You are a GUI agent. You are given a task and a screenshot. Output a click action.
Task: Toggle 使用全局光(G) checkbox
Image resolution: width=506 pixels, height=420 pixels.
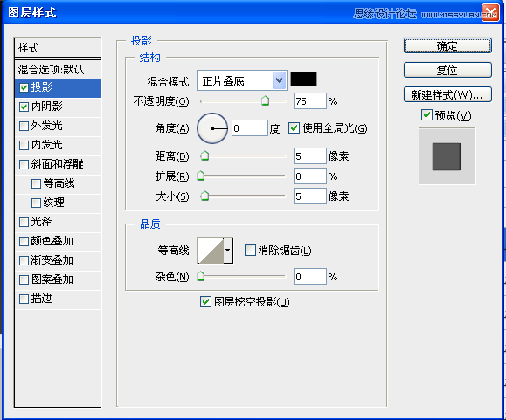pyautogui.click(x=294, y=128)
